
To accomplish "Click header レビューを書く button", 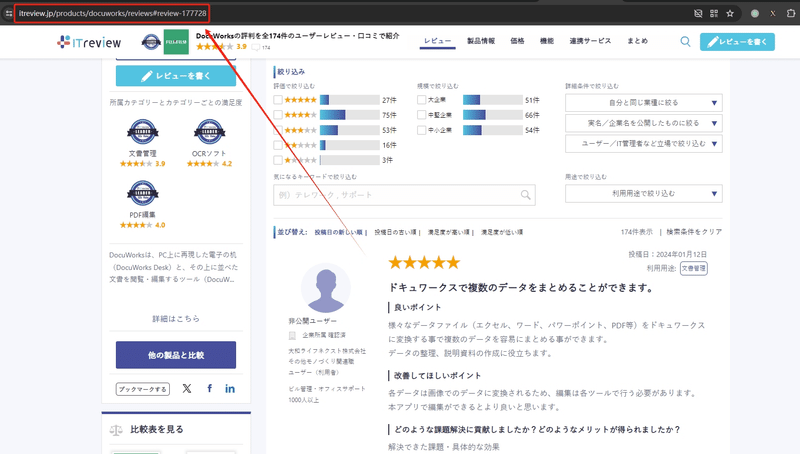I will point(737,42).
